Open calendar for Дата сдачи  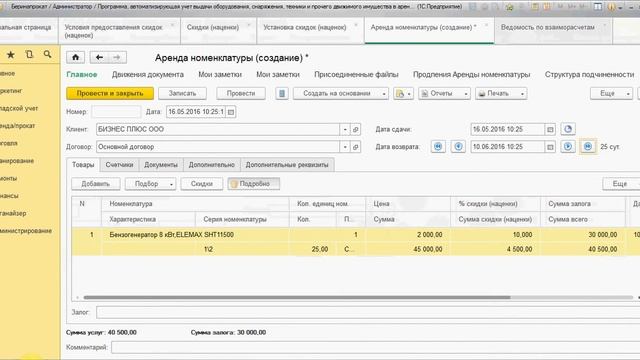coord(550,129)
